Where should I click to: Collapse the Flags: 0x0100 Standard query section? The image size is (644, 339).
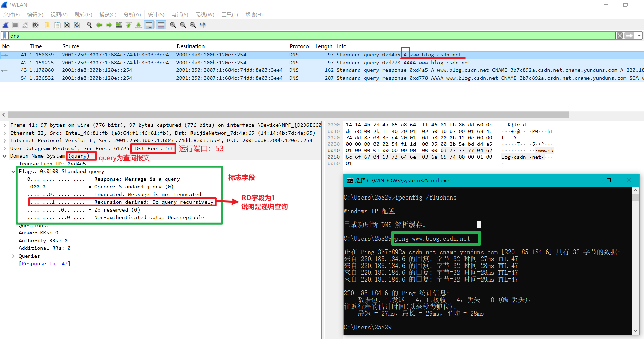13,171
